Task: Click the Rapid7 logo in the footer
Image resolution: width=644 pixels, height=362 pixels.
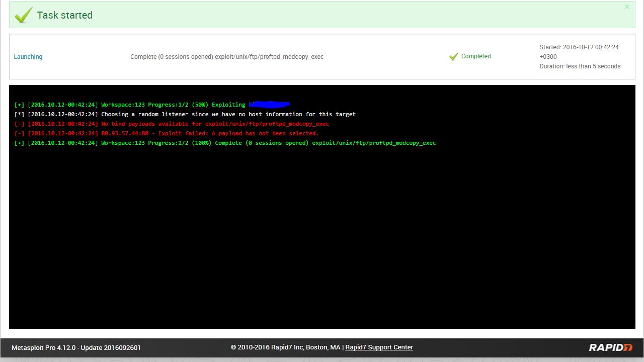Action: [x=611, y=347]
